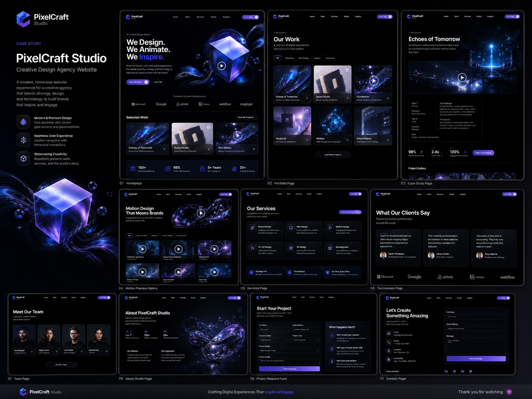Click James Carter avatar in Testimonials
532x399 pixels.
pos(431,255)
